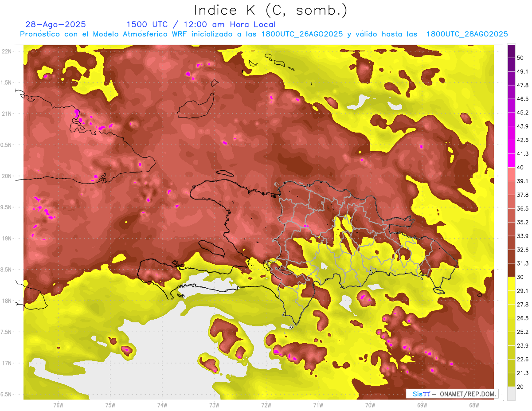Click the '19N' latitude axis label
Image resolution: width=532 pixels, height=411 pixels.
click(x=6, y=238)
